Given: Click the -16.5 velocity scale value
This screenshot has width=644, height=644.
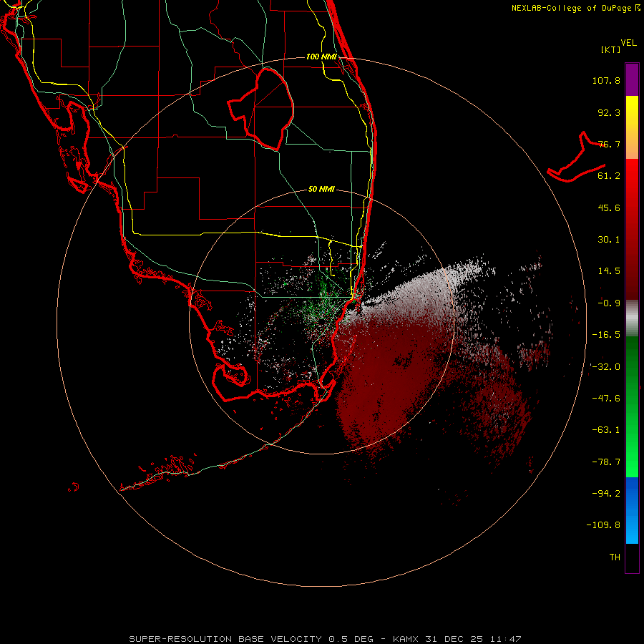Looking at the screenshot, I should pyautogui.click(x=606, y=335).
